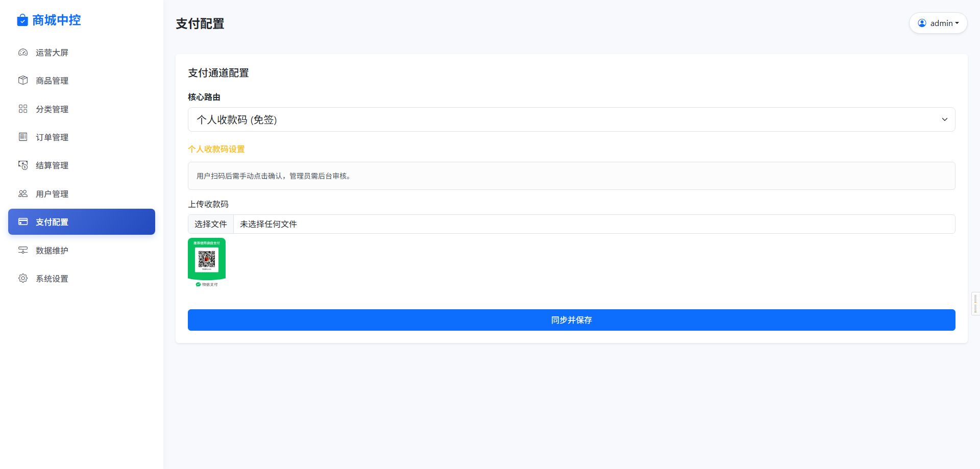
Task: Switch to 用户管理 section
Action: (x=82, y=194)
